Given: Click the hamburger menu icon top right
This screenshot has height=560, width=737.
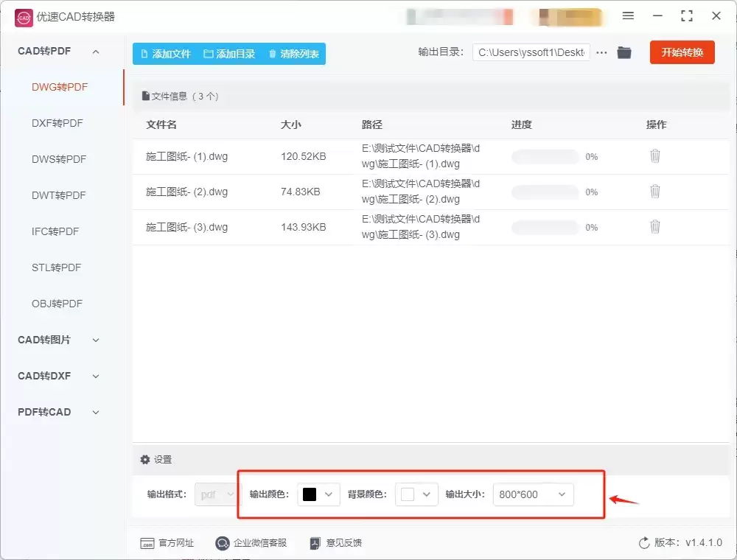Looking at the screenshot, I should [629, 15].
